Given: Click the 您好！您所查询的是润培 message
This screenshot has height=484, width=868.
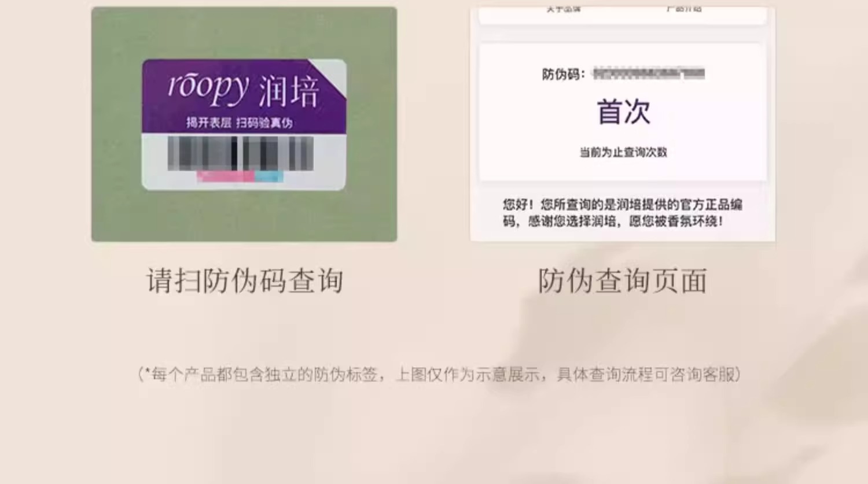Looking at the screenshot, I should [622, 212].
